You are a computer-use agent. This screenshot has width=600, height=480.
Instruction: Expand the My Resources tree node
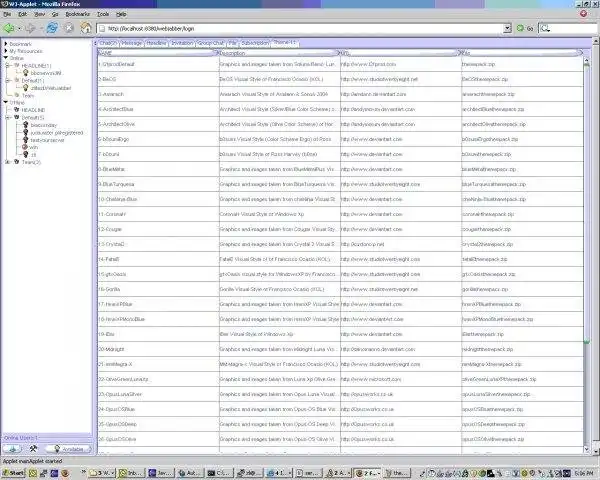coord(6,51)
